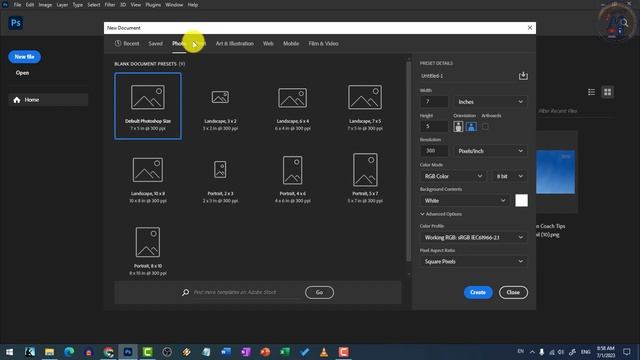Click the Filter Recent Files field
The height and width of the screenshot is (360, 640).
pyautogui.click(x=576, y=111)
